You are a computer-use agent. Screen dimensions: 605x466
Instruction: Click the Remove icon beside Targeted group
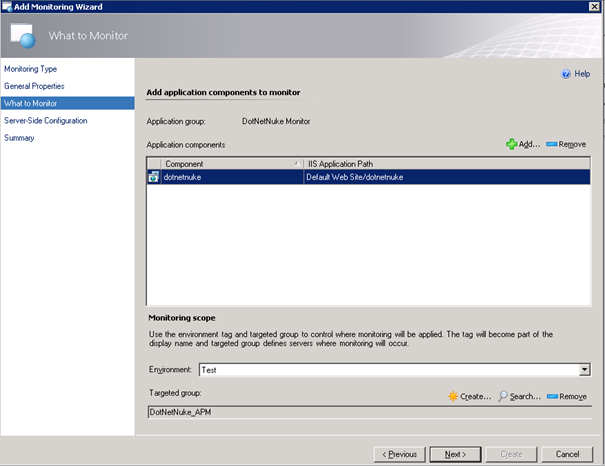[553, 397]
